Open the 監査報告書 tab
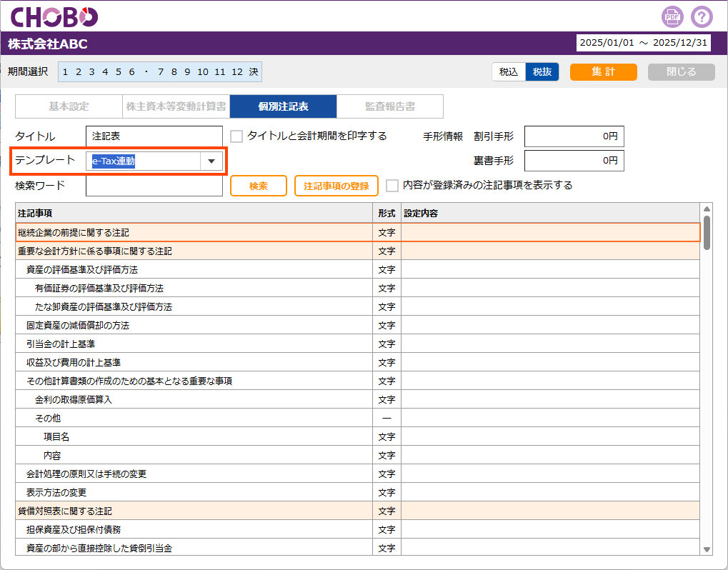Image resolution: width=728 pixels, height=570 pixels. pos(390,106)
